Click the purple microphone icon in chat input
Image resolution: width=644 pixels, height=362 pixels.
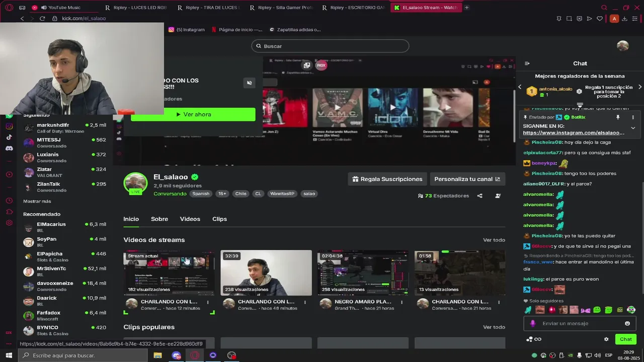(532, 323)
